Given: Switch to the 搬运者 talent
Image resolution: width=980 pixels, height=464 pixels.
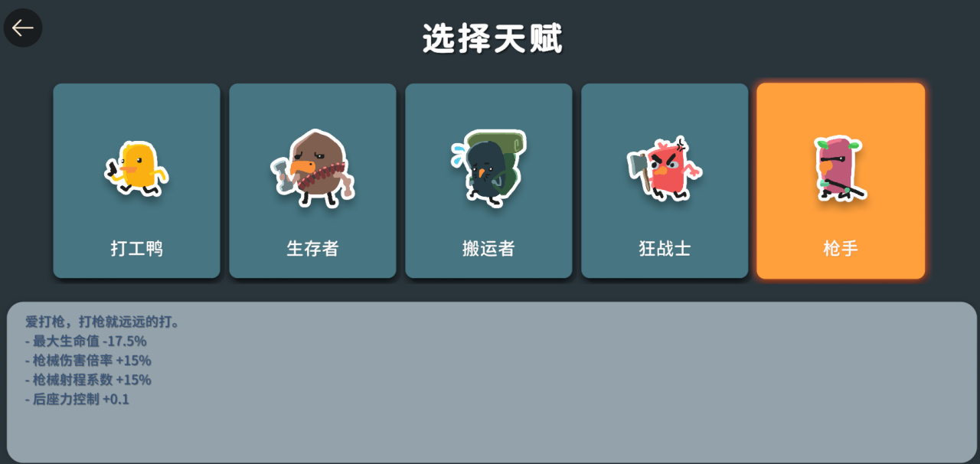Looking at the screenshot, I should click(488, 249).
